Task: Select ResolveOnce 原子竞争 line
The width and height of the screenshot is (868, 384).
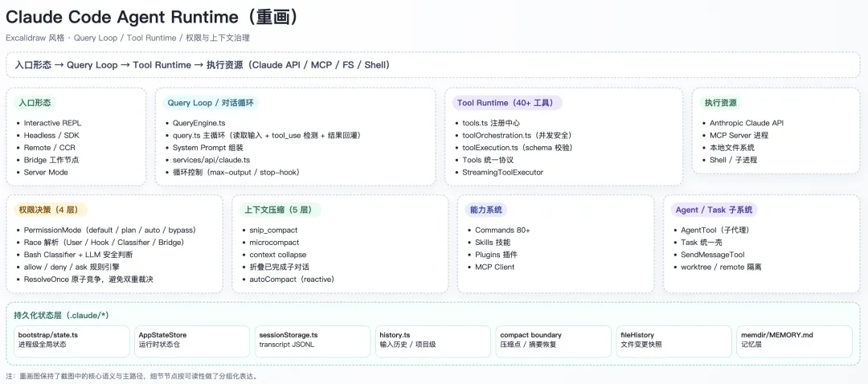Action: pyautogui.click(x=88, y=280)
